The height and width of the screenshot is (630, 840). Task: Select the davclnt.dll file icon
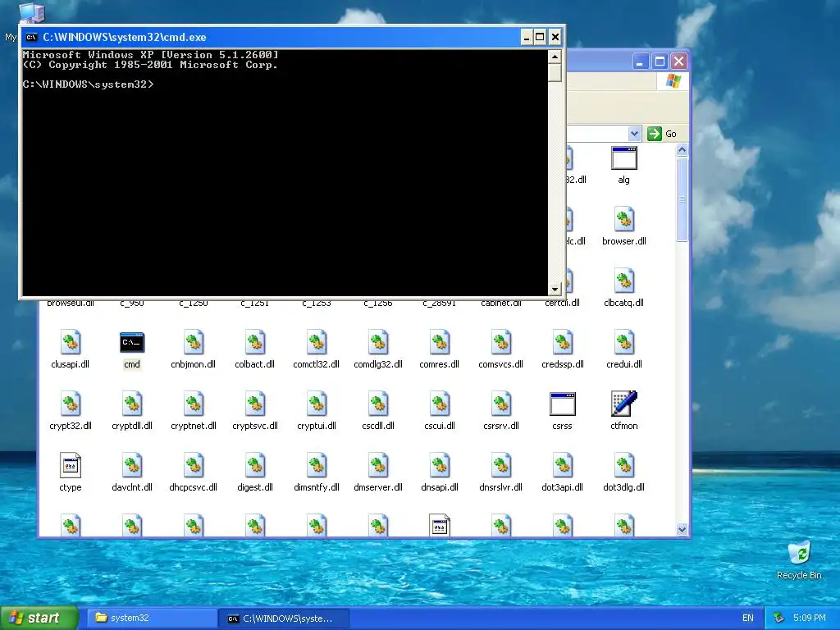132,466
